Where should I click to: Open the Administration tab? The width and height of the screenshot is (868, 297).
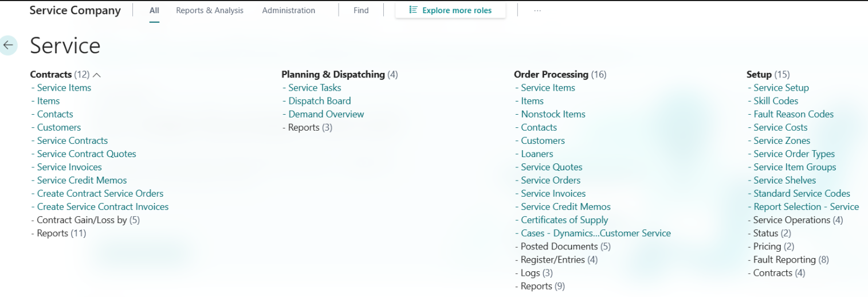288,10
